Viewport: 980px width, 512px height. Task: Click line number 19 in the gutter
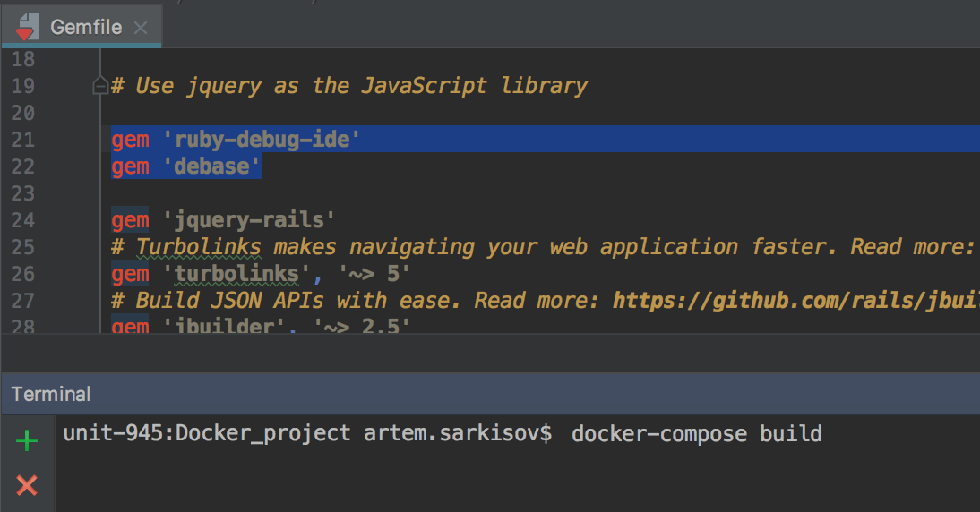pos(22,86)
